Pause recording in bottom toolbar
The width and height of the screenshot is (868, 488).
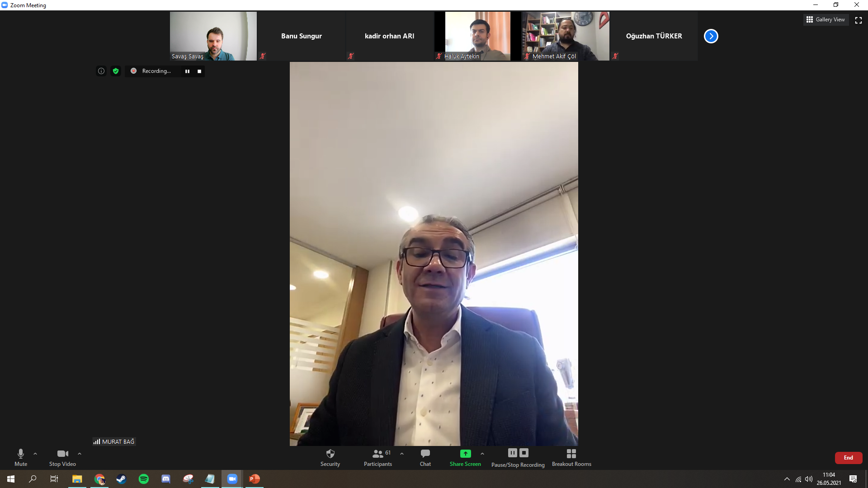512,453
